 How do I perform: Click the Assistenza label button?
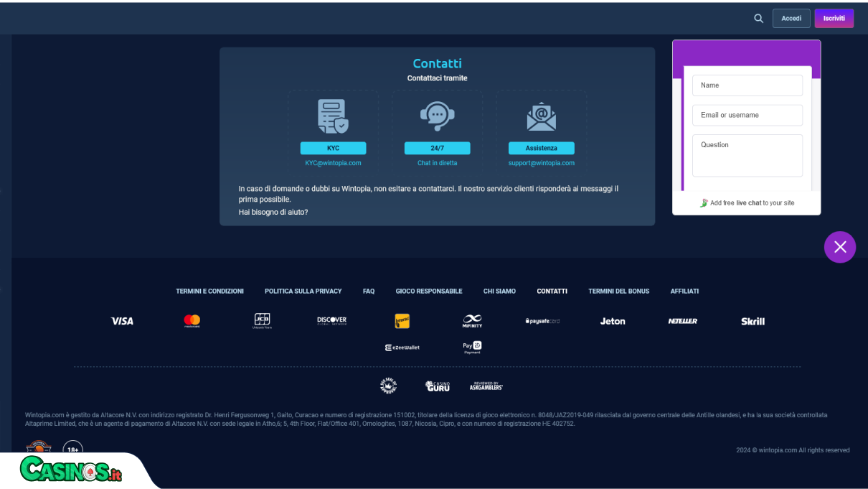[x=541, y=148]
